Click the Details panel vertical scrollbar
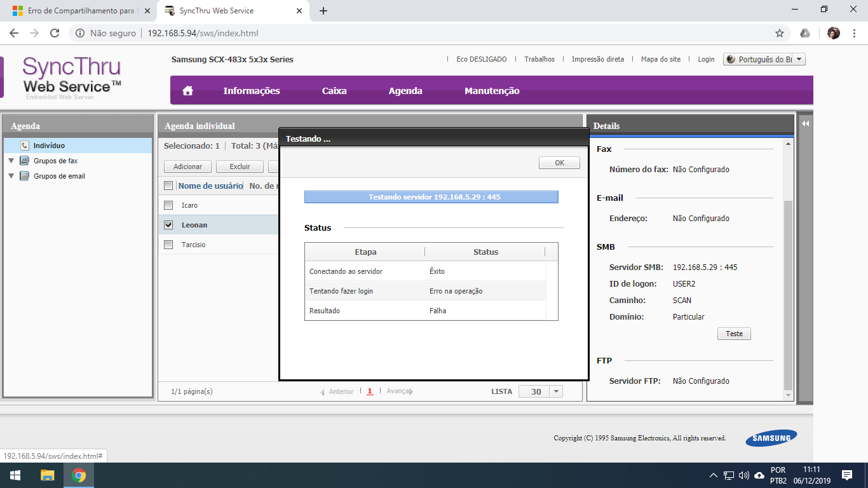868x488 pixels. [789, 295]
